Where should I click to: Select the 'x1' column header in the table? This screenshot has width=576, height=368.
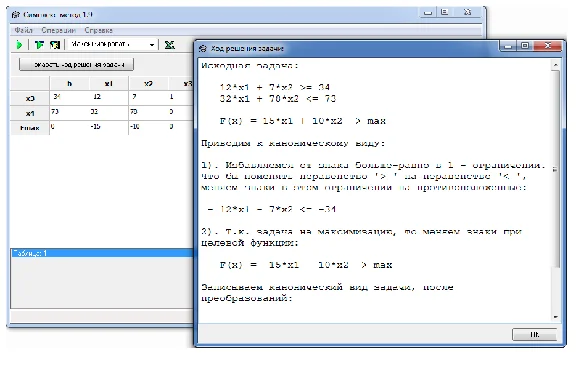(x=108, y=84)
